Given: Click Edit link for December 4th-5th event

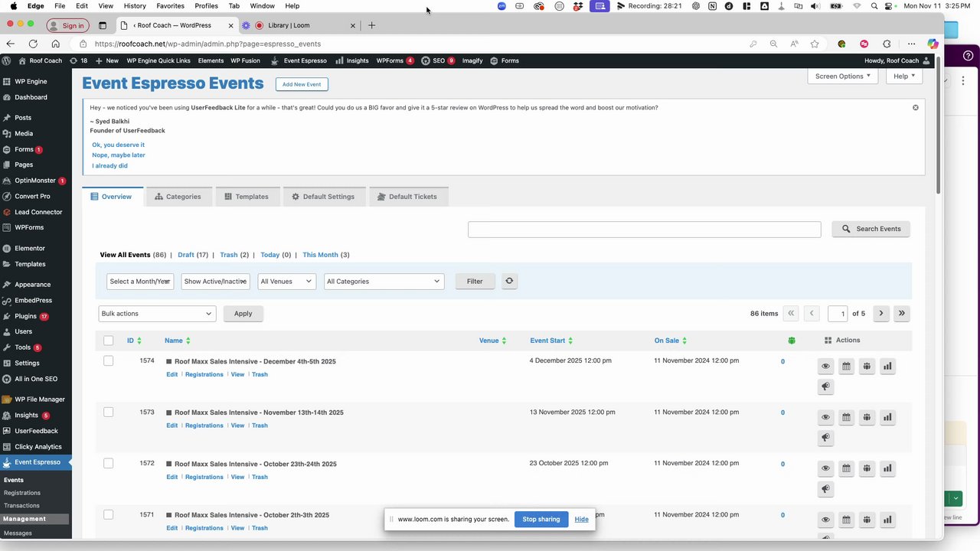Looking at the screenshot, I should 171,374.
